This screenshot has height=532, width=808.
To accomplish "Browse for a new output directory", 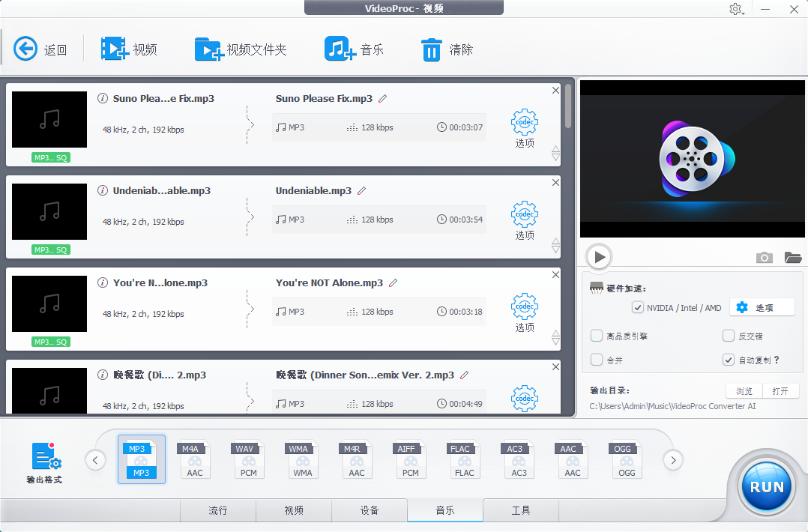I will pos(743,390).
